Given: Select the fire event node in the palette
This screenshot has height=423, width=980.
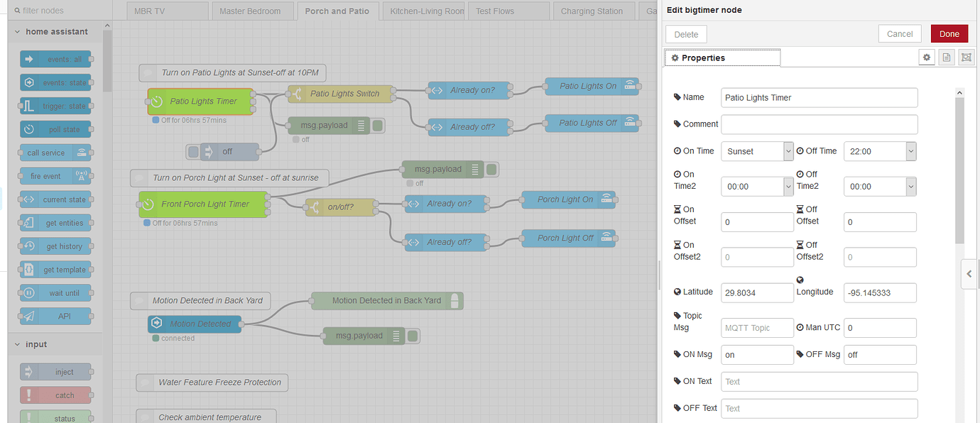Looking at the screenshot, I should [56, 175].
